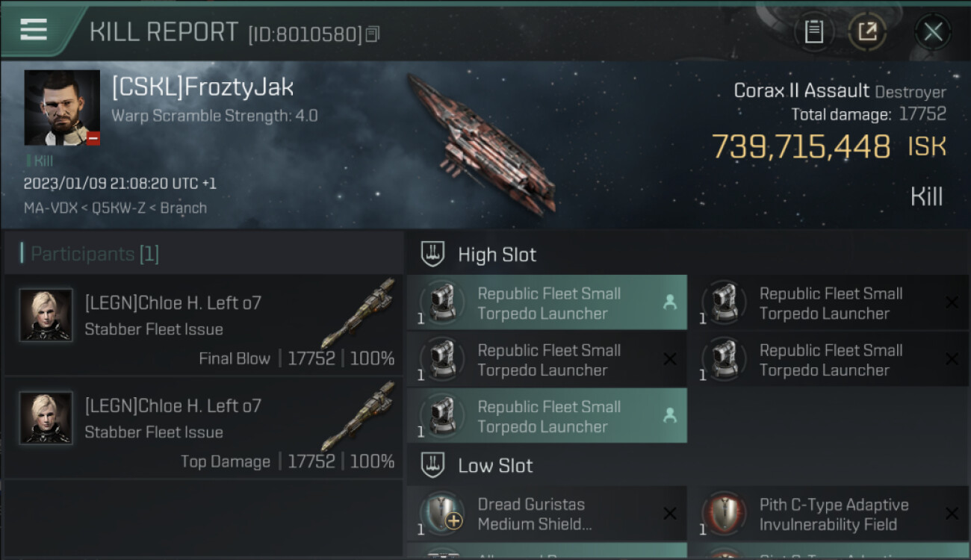
Task: Open the MA-VDX system link
Action: [x=50, y=208]
